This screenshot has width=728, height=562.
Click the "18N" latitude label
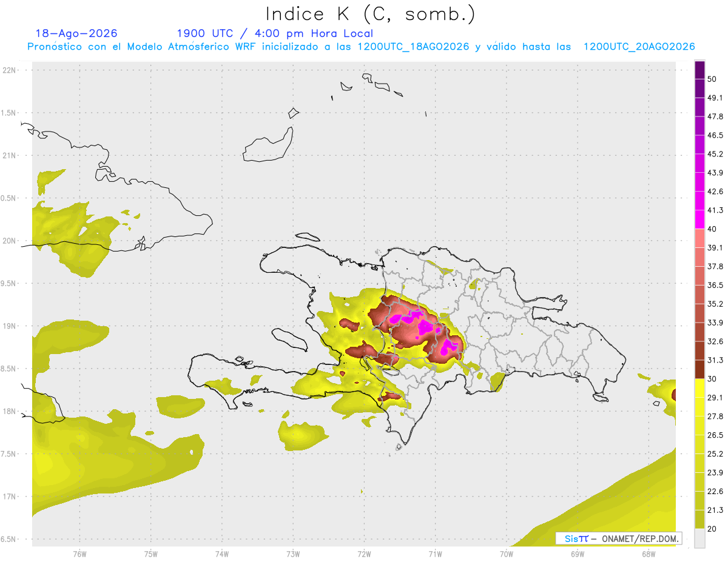click(x=10, y=411)
